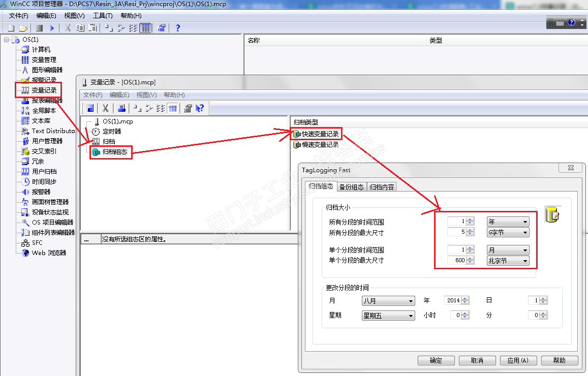Switch WinCC view to large icons
Viewport: 588px width, 376px height.
[109, 28]
